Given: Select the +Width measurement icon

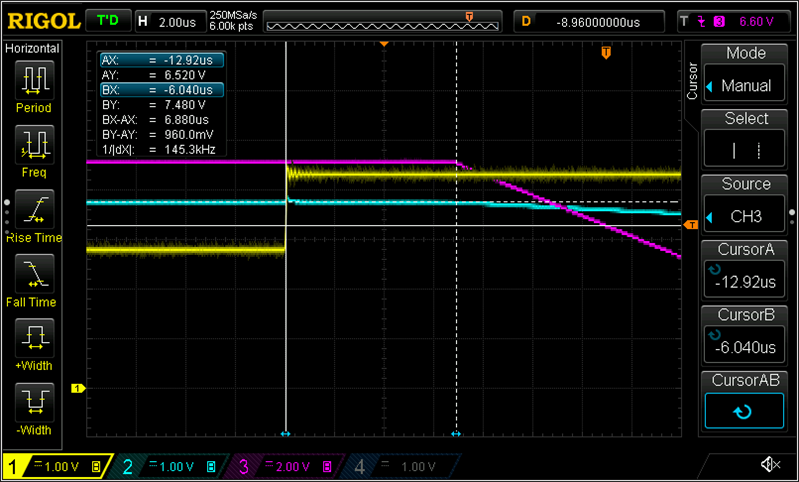Looking at the screenshot, I should click(33, 337).
